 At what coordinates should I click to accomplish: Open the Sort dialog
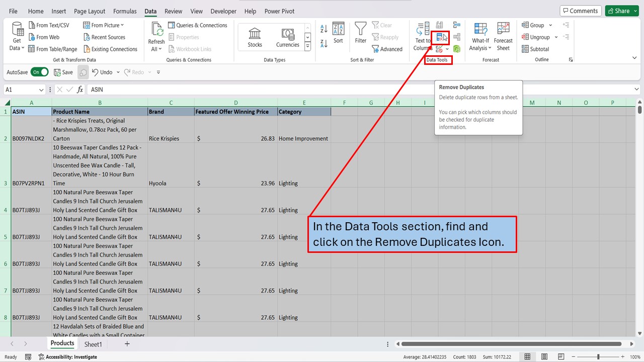click(338, 36)
